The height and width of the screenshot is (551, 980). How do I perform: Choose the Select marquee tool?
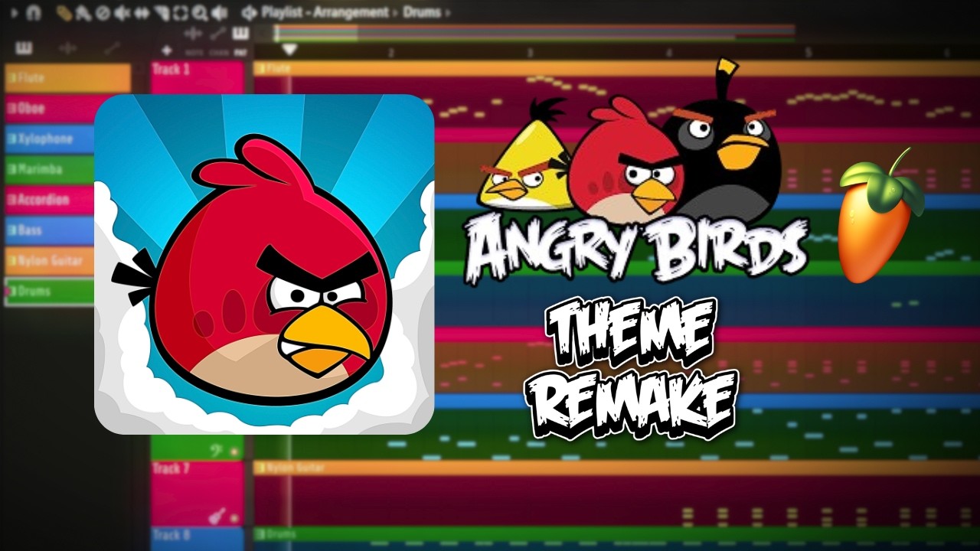tap(181, 13)
